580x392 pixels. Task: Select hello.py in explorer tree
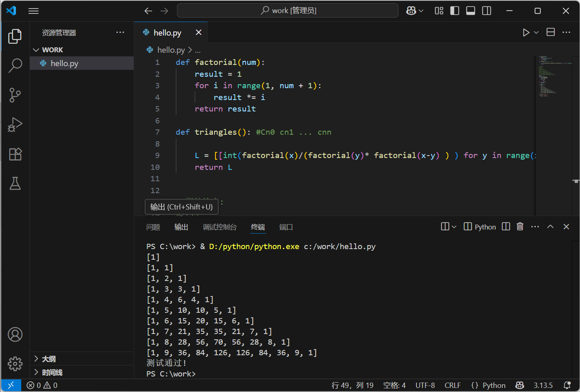pos(82,63)
